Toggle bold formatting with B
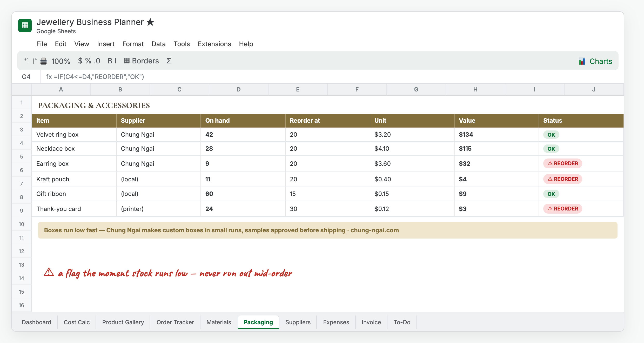Viewport: 644px width, 343px height. [x=110, y=61]
